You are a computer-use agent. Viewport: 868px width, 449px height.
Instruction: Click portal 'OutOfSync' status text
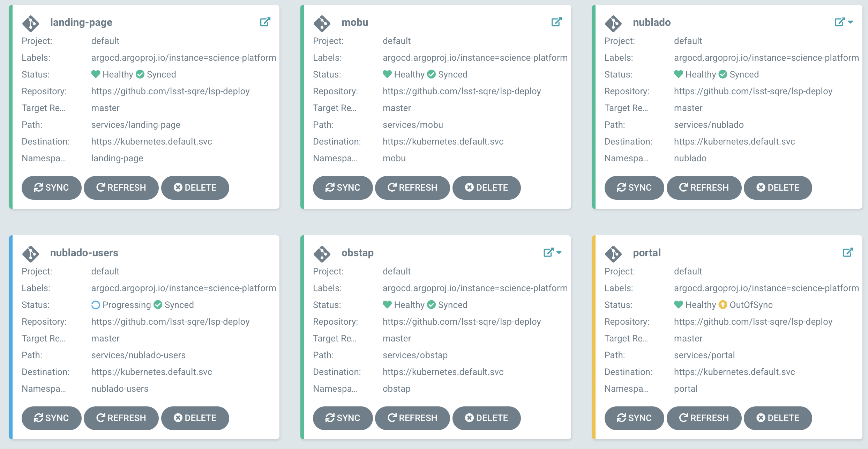pos(751,305)
